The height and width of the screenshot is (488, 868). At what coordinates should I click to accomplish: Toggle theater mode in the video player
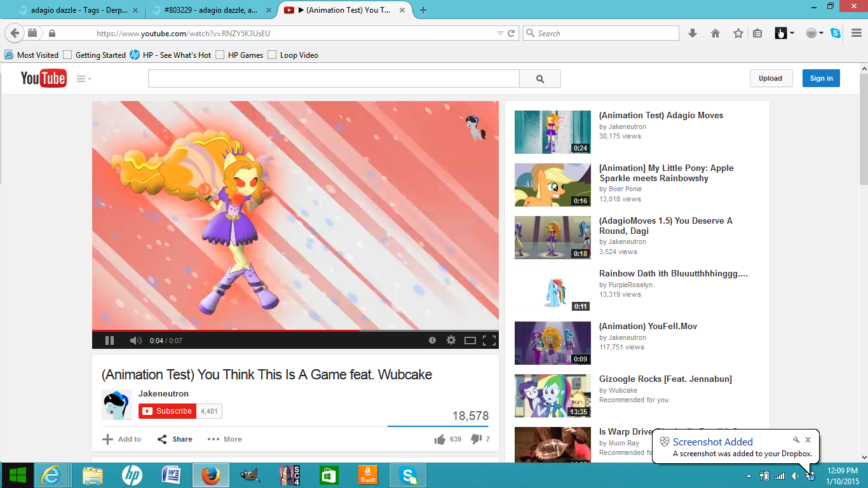(470, 341)
